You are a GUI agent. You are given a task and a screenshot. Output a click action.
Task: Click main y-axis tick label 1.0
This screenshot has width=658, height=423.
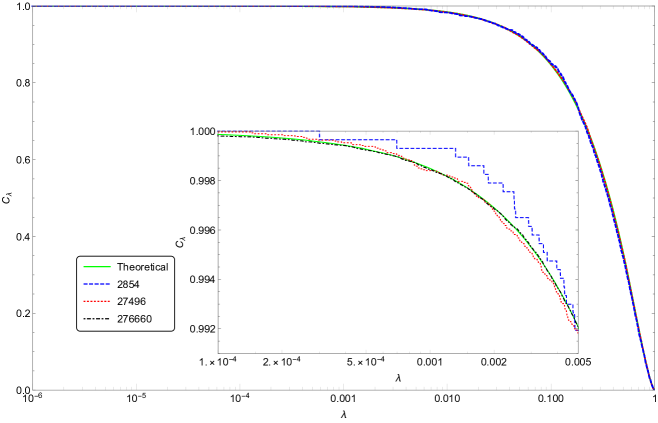22,6
